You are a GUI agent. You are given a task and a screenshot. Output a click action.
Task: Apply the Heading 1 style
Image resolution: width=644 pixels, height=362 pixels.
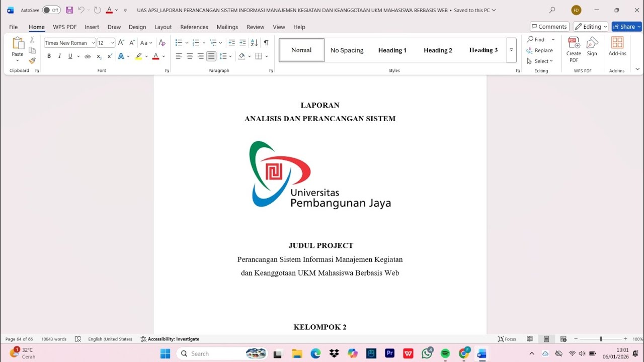pos(392,50)
